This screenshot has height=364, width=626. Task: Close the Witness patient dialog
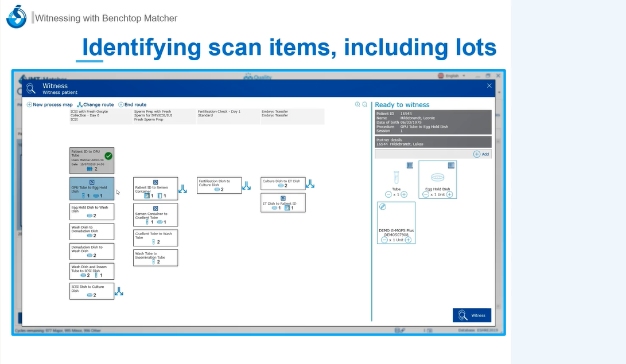point(489,86)
